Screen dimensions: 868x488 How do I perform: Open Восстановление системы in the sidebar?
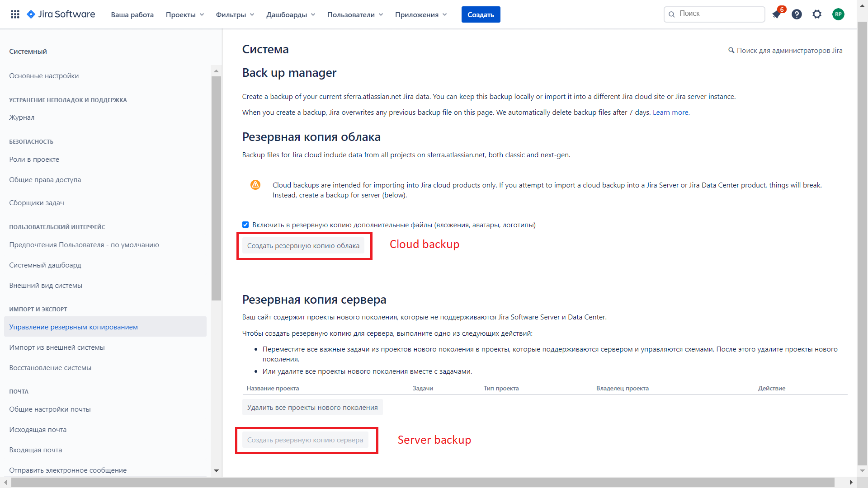coord(50,367)
